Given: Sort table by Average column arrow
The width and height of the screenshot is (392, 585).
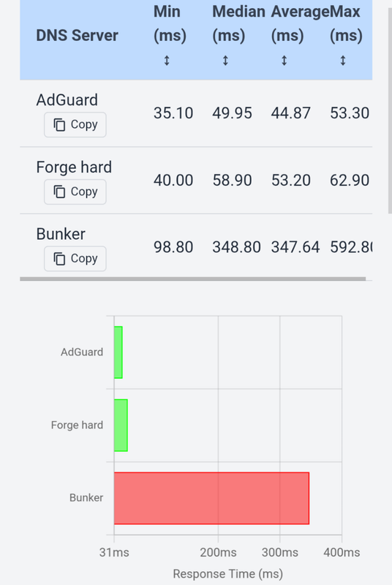Looking at the screenshot, I should (x=284, y=61).
